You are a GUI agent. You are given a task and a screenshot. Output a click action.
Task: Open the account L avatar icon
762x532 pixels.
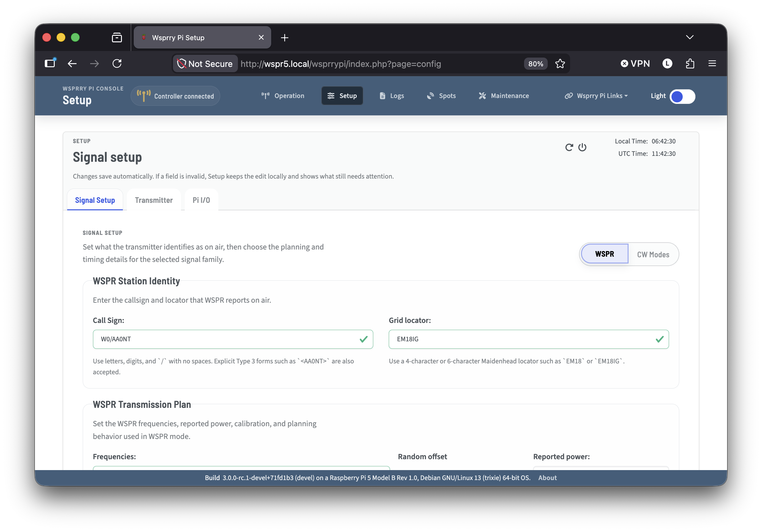(x=667, y=63)
